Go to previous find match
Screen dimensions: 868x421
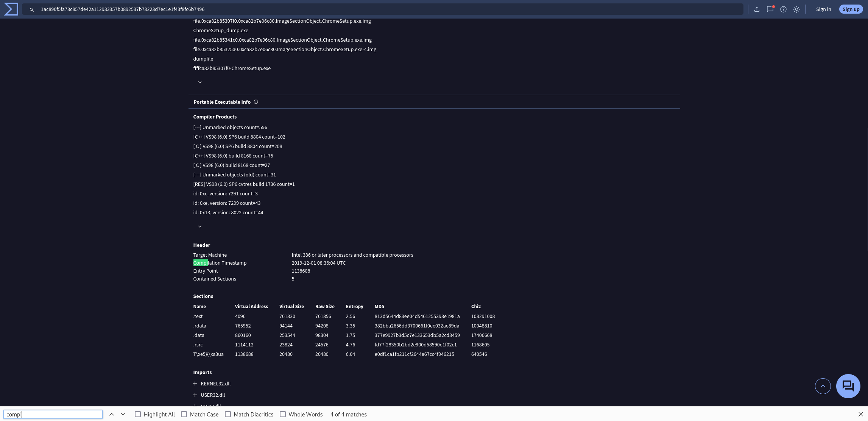[112, 414]
